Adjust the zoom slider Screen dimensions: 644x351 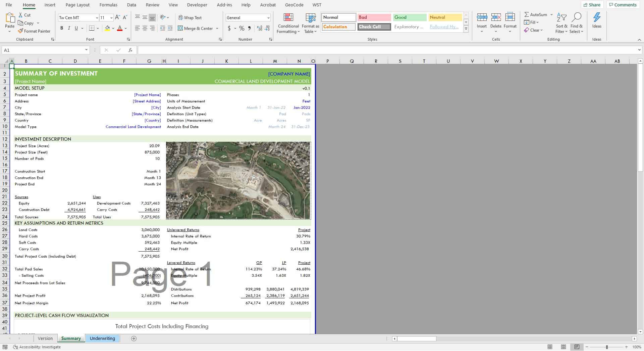pos(606,347)
